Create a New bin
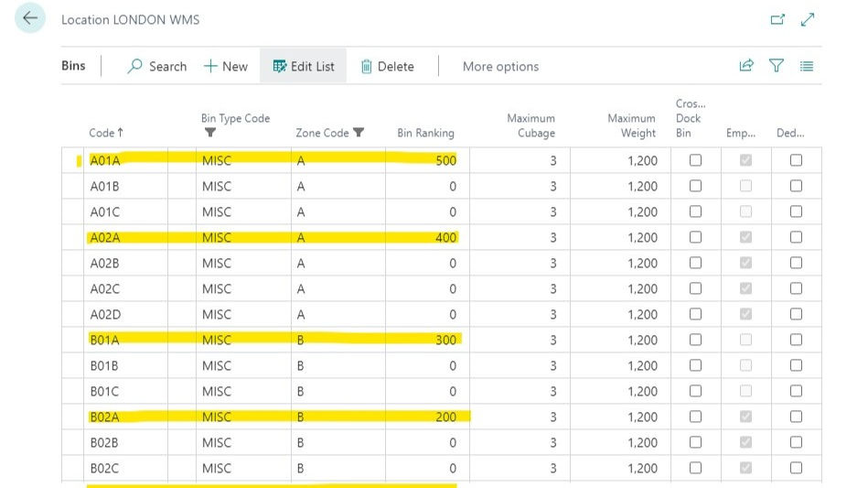The width and height of the screenshot is (868, 488). point(226,67)
